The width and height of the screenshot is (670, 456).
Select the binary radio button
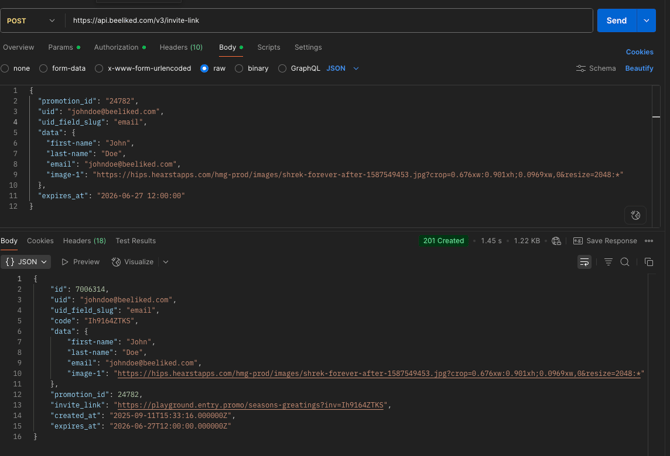239,68
